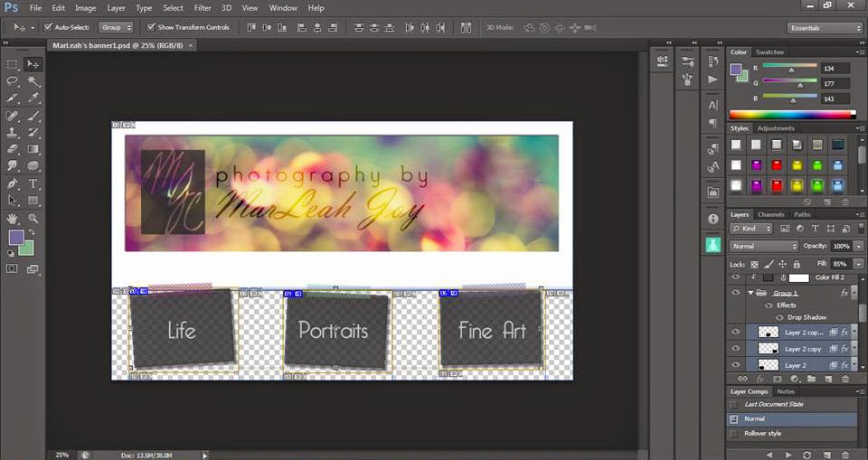Create new group folder icon
The image size is (868, 460).
[811, 379]
